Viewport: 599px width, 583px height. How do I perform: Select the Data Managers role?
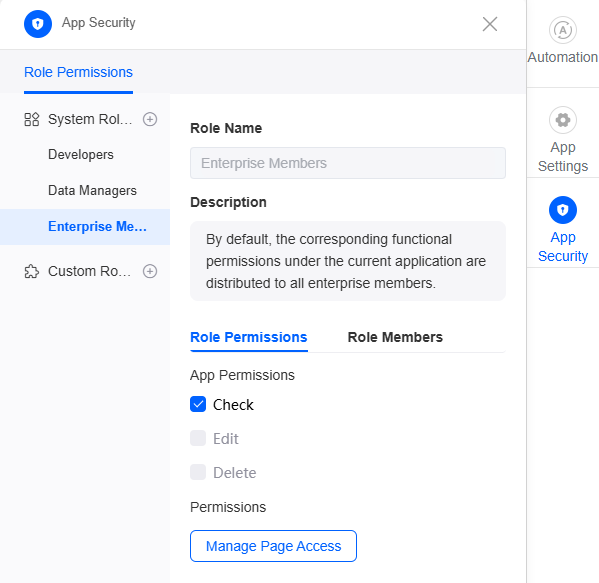tap(92, 190)
